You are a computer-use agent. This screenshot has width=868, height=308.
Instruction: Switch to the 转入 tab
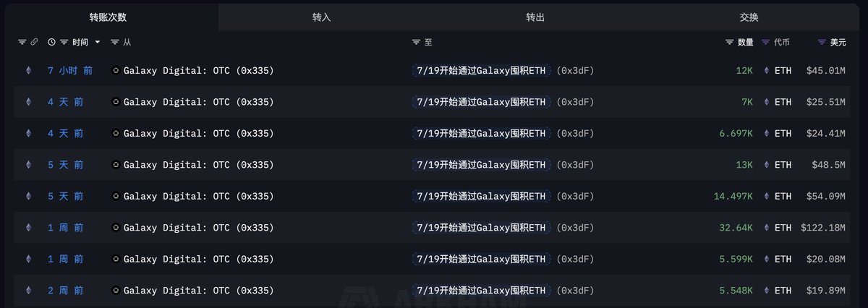pyautogui.click(x=322, y=17)
